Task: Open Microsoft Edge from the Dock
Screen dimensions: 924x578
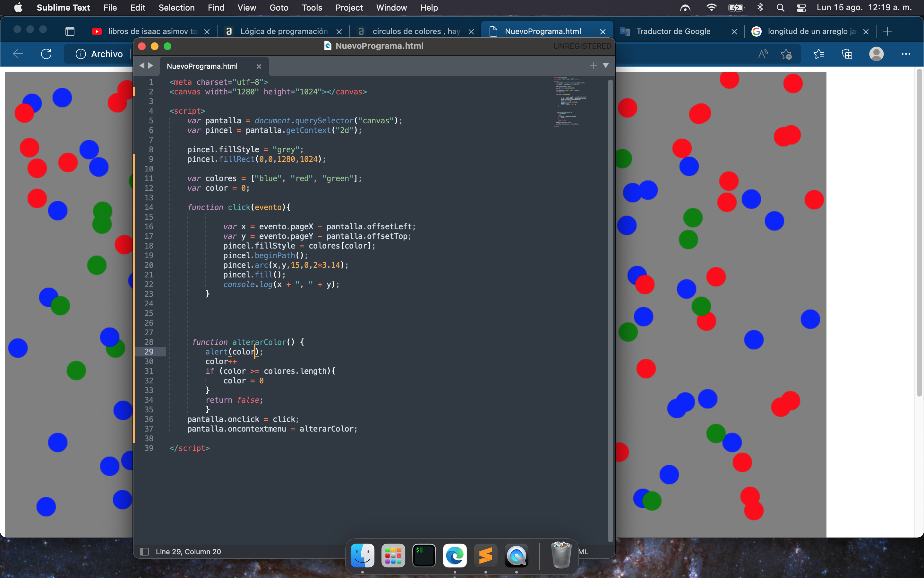Action: pyautogui.click(x=455, y=556)
